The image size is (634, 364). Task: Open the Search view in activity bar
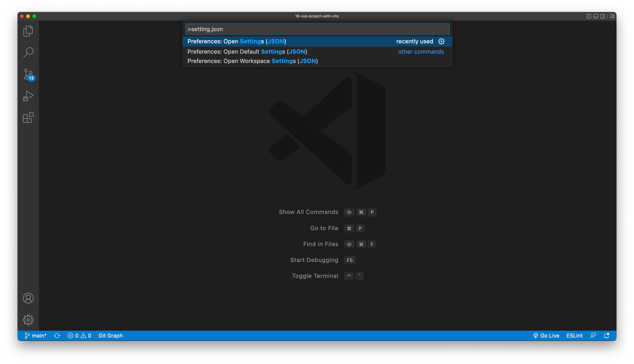(28, 52)
